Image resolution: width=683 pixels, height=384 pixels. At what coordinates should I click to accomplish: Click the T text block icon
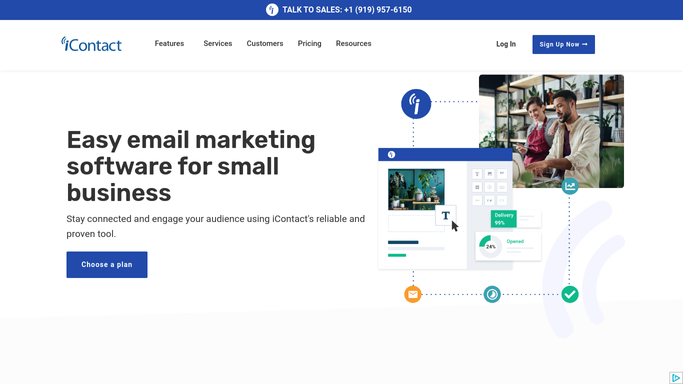tap(446, 216)
